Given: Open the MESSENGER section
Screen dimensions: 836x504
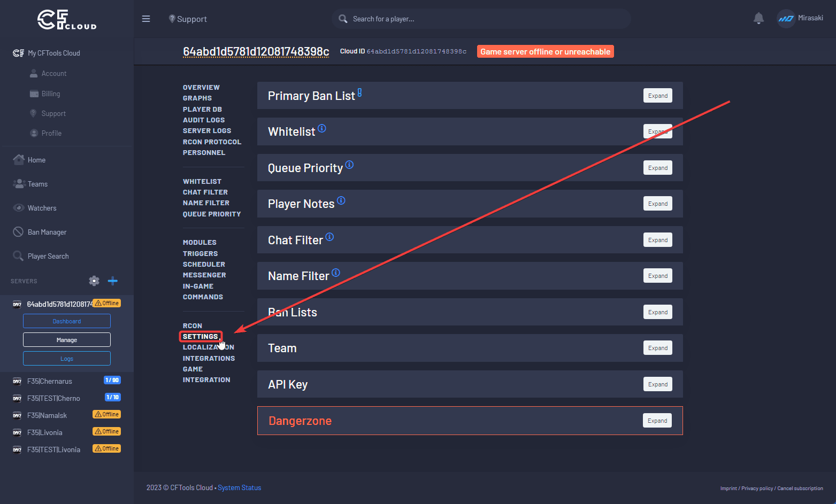Looking at the screenshot, I should coord(204,275).
